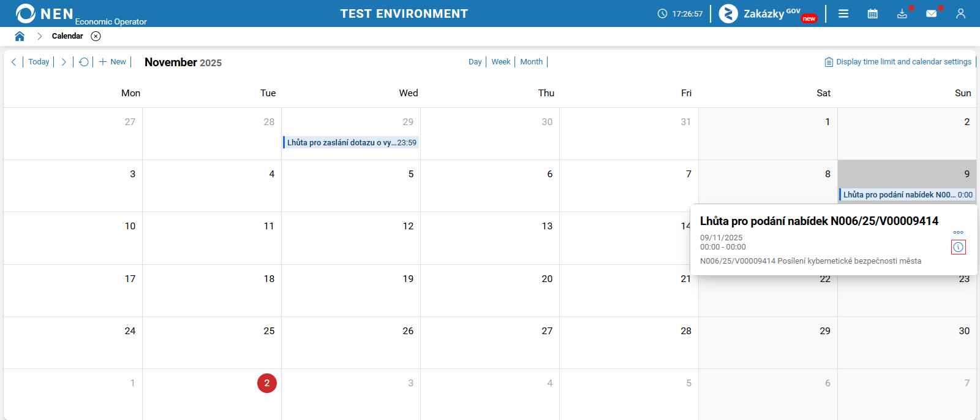Select October 27 cell
This screenshot has width=980, height=420.
(x=73, y=134)
